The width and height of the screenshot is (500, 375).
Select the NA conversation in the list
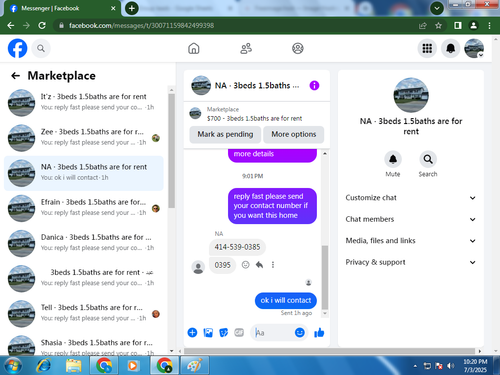click(83, 173)
